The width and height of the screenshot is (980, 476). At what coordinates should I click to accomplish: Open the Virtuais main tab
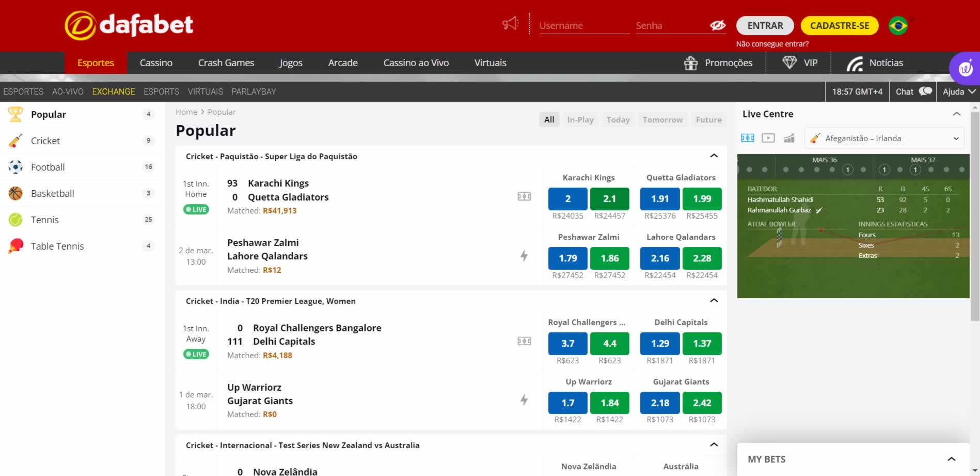pos(491,63)
